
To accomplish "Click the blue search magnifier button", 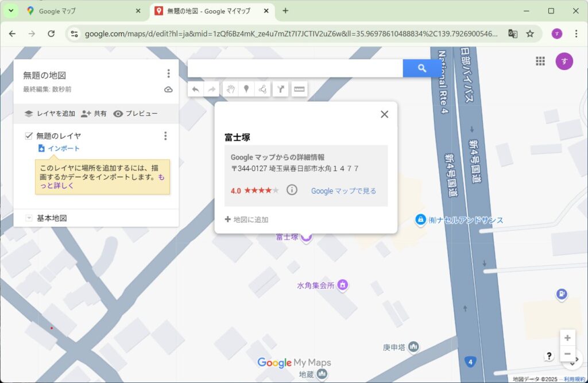I will point(422,68).
